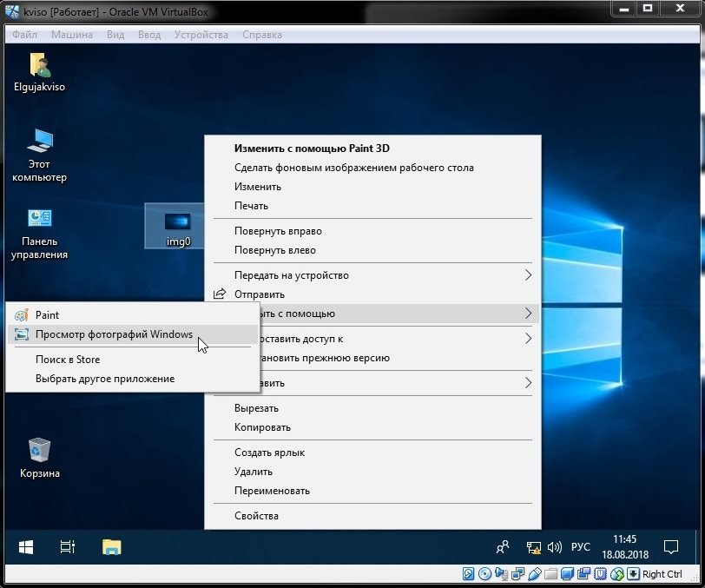The width and height of the screenshot is (705, 588).
Task: Expand the Передать на устройство submenu arrow
Action: point(528,275)
